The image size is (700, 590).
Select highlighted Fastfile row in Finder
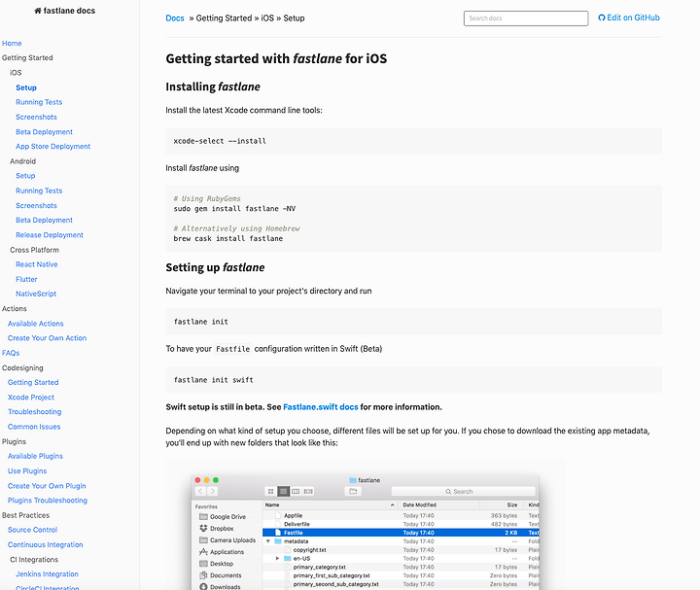tap(401, 533)
